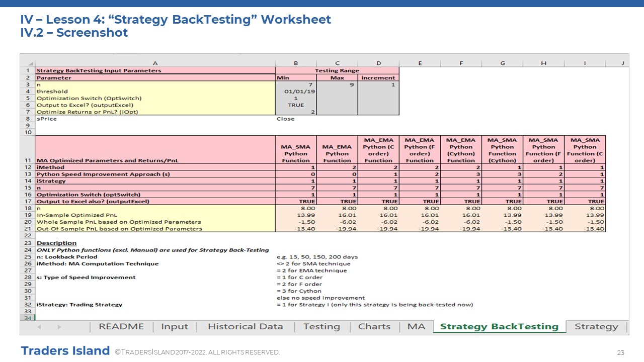Switch to the Charts sheet tab

point(374,327)
